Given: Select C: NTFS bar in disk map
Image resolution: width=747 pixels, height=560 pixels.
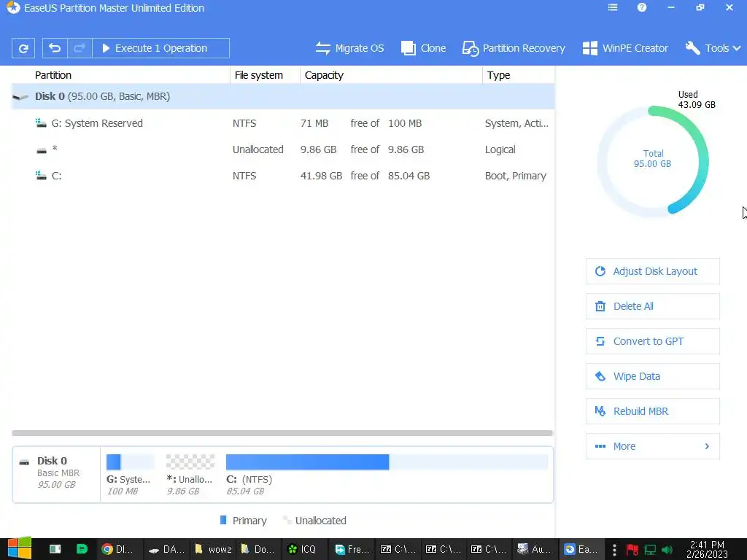Looking at the screenshot, I should (387, 462).
